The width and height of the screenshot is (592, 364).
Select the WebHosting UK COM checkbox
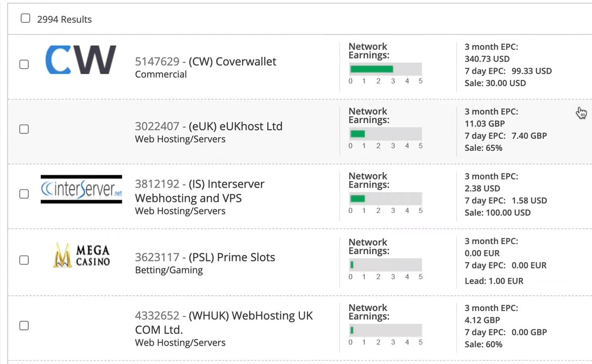[x=24, y=325]
